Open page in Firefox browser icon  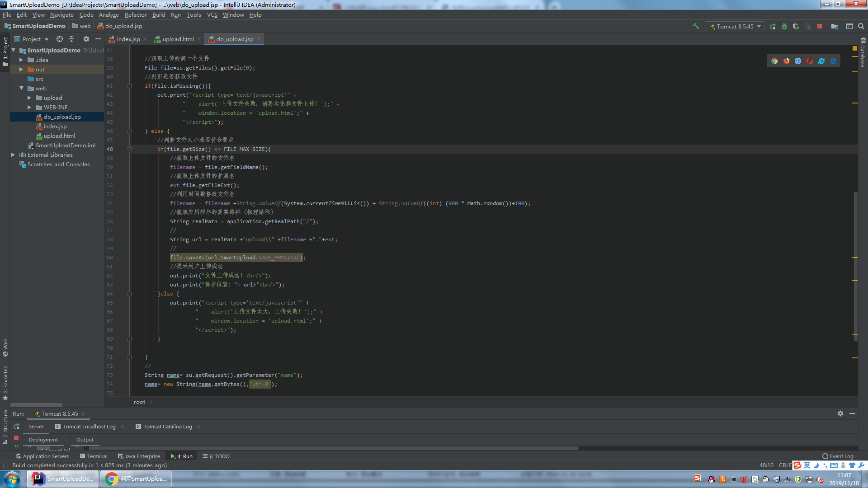click(x=786, y=61)
